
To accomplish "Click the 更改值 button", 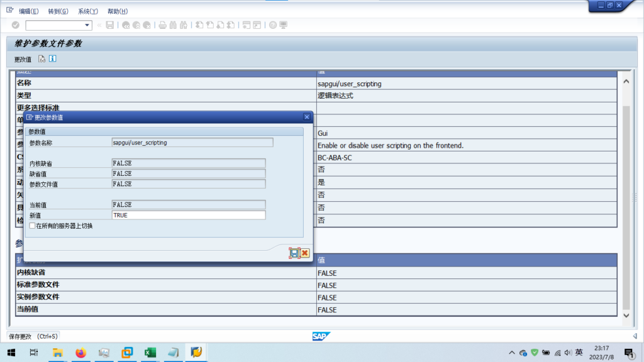I will click(23, 59).
